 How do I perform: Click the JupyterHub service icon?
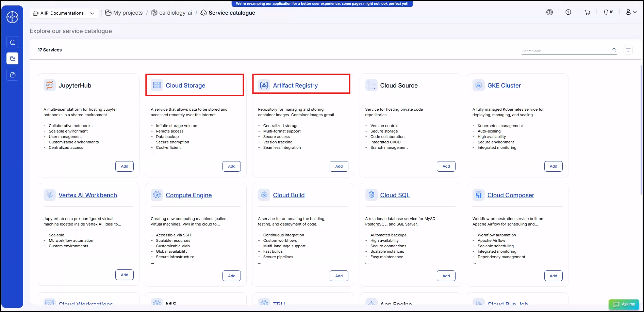(x=50, y=85)
